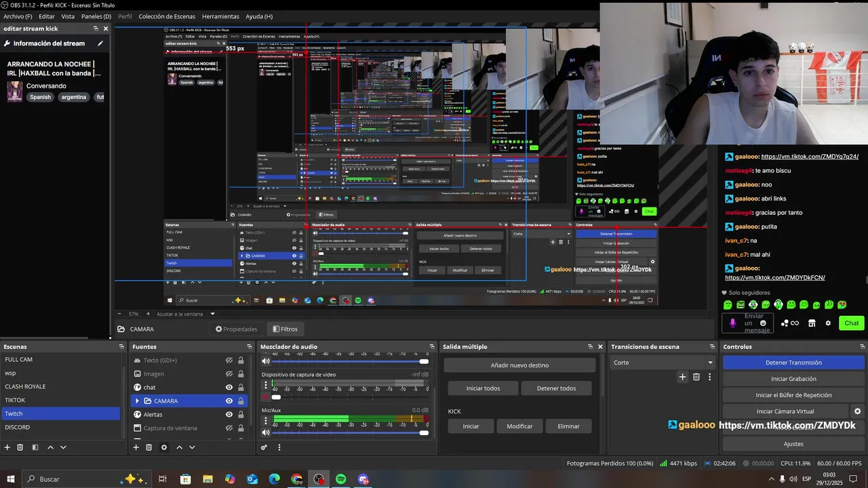This screenshot has height=488, width=868.
Task: Open Microsoft Edge from taskbar
Action: [x=275, y=479]
